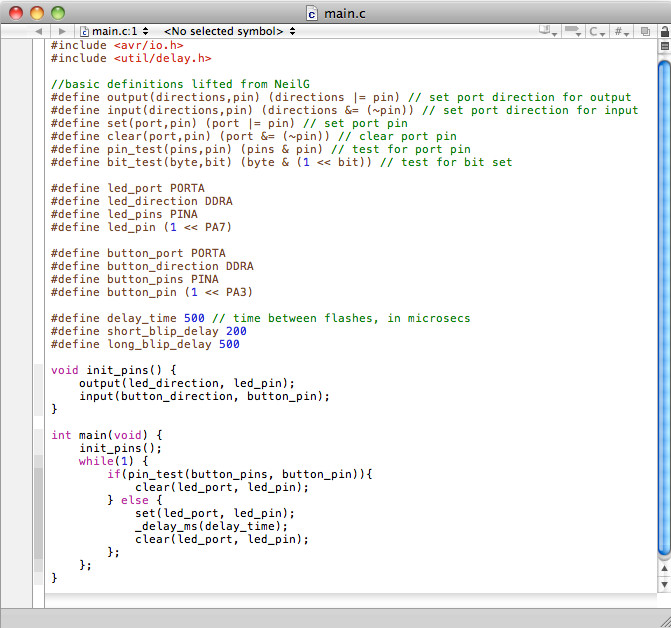Screen dimensions: 671x628
Task: Open the No selected symbol pop-up
Action: (x=229, y=31)
